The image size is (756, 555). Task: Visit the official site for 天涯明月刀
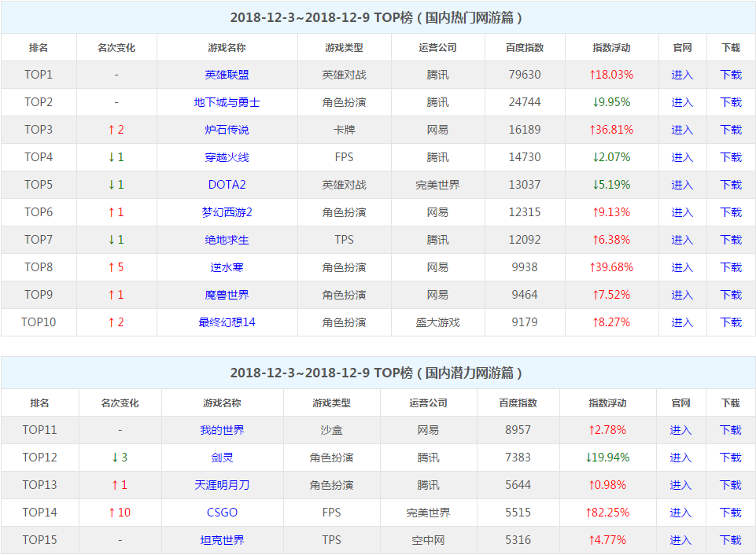(x=680, y=485)
